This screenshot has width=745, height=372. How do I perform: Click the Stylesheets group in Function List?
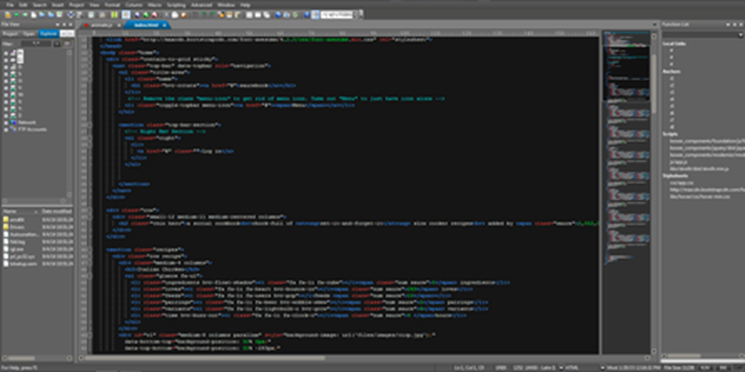pyautogui.click(x=674, y=175)
